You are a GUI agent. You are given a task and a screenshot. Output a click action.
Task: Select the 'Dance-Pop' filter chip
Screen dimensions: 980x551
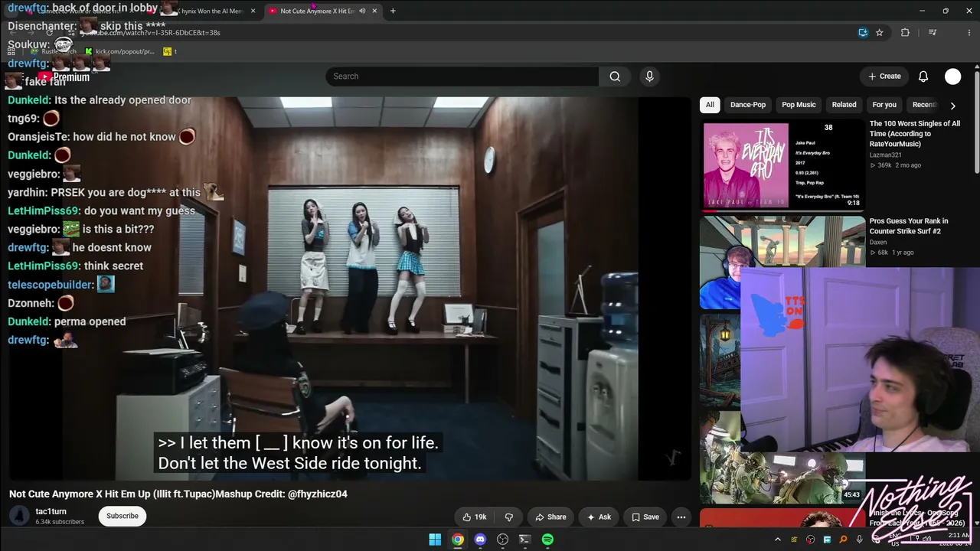tap(748, 105)
